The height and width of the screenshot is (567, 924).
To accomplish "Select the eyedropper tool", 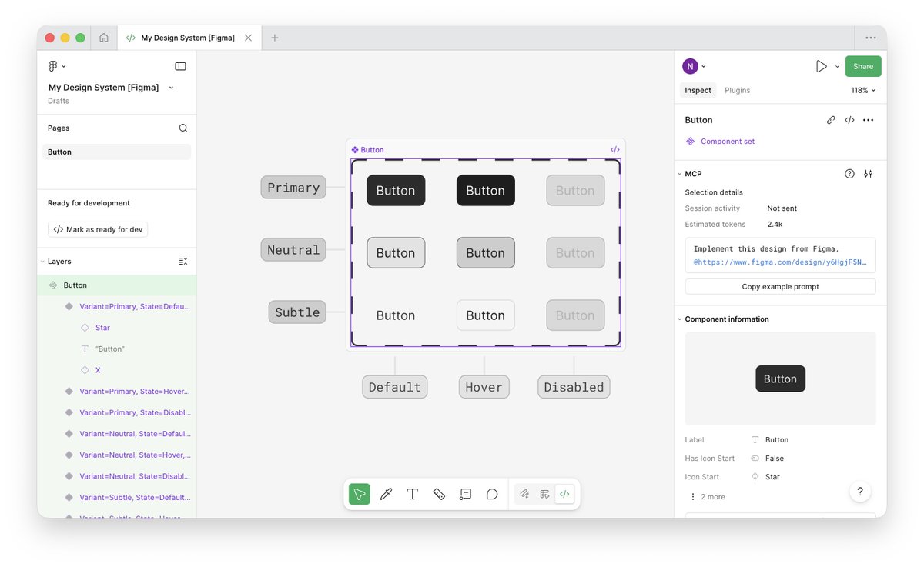I will pyautogui.click(x=386, y=494).
